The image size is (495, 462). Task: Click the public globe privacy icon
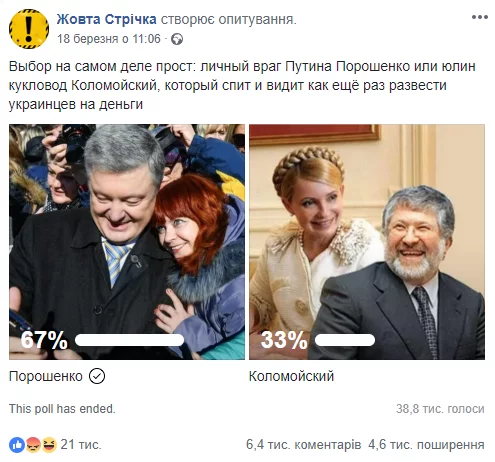(x=177, y=39)
